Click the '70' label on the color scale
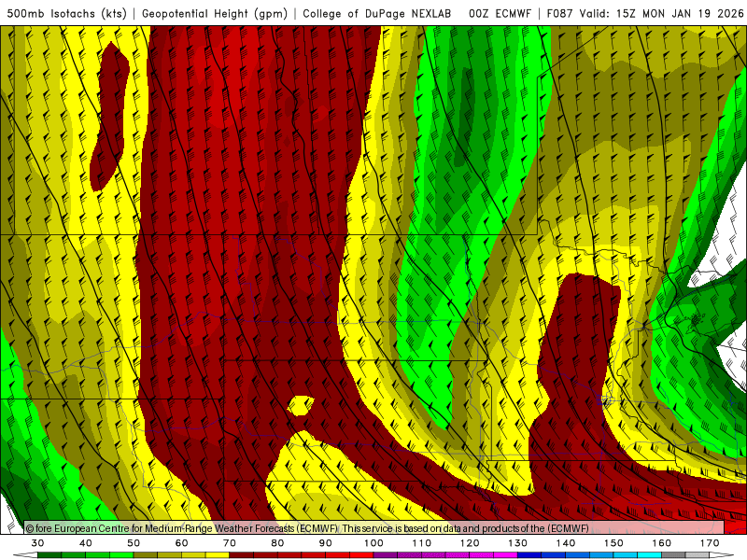This screenshot has height=560, width=747. click(230, 543)
